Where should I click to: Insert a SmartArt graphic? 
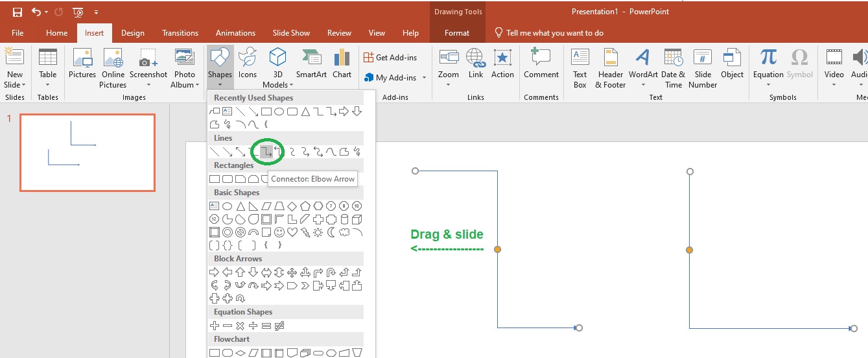[x=311, y=64]
